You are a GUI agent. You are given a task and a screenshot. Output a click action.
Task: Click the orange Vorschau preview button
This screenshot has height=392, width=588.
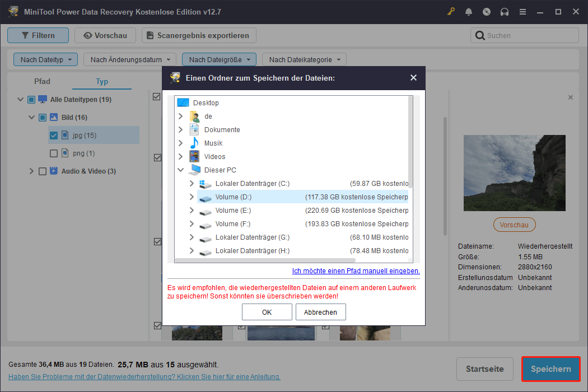(x=514, y=225)
